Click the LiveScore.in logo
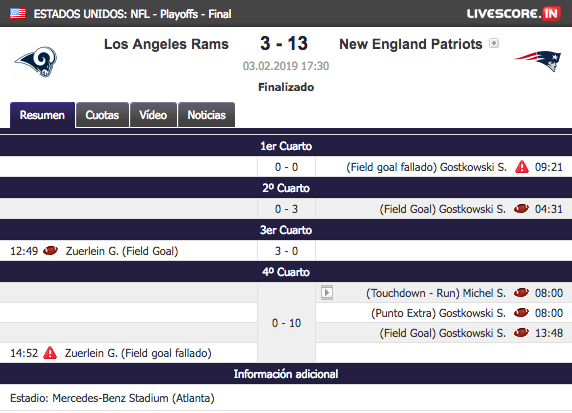This screenshot has width=572, height=413. [513, 14]
